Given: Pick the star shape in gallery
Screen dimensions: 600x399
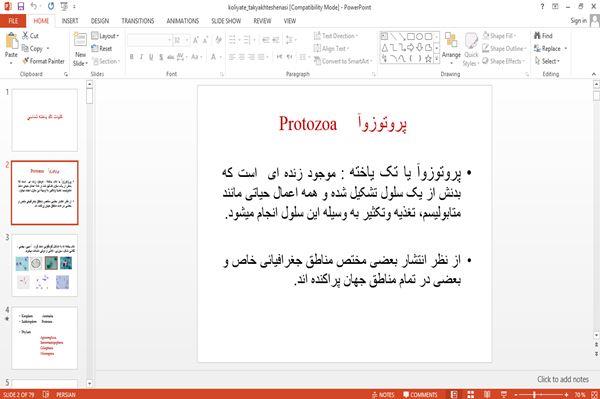Looking at the screenshot, I should [x=428, y=59].
